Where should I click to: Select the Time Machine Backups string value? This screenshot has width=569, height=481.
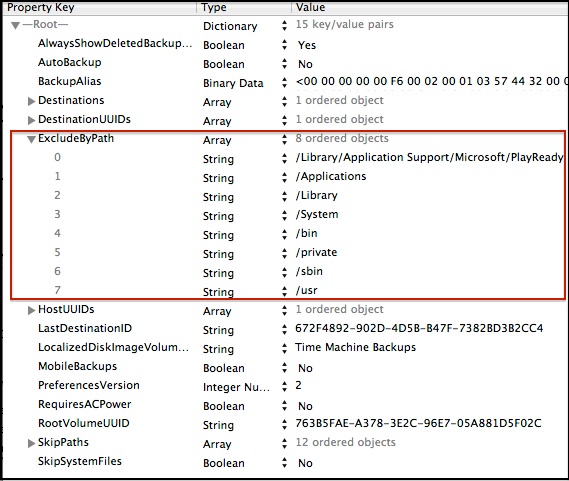355,347
